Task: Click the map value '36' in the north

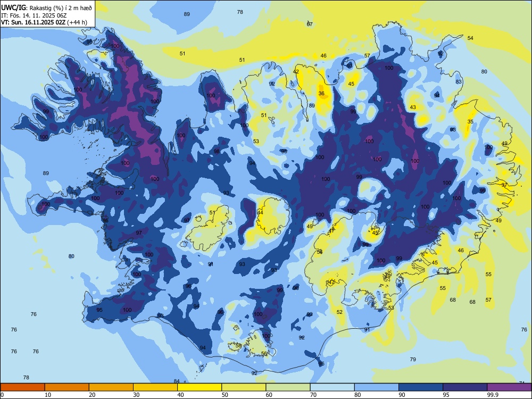Action: point(321,93)
